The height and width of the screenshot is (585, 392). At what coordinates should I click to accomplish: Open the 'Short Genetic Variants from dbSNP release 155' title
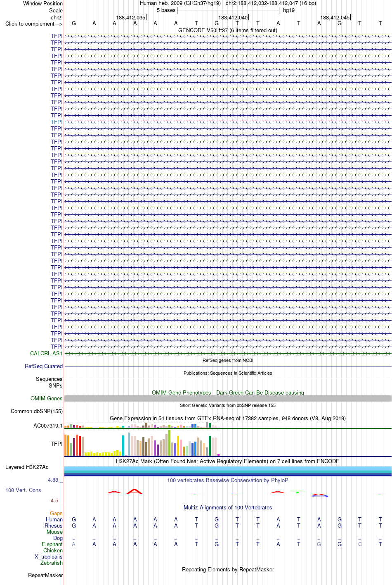click(x=228, y=405)
